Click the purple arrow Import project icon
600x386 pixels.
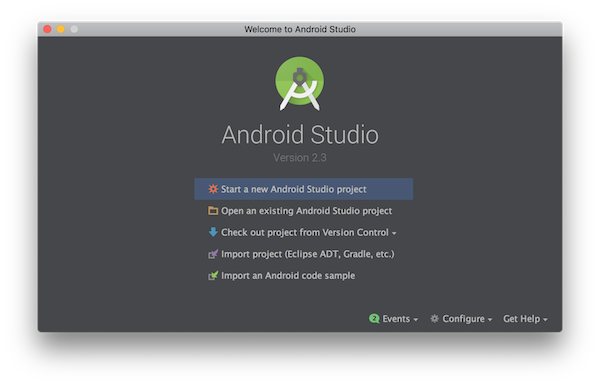click(213, 254)
